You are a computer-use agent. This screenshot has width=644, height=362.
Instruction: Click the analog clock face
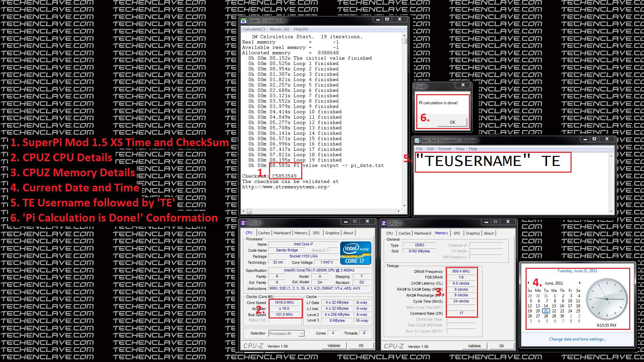(x=606, y=298)
